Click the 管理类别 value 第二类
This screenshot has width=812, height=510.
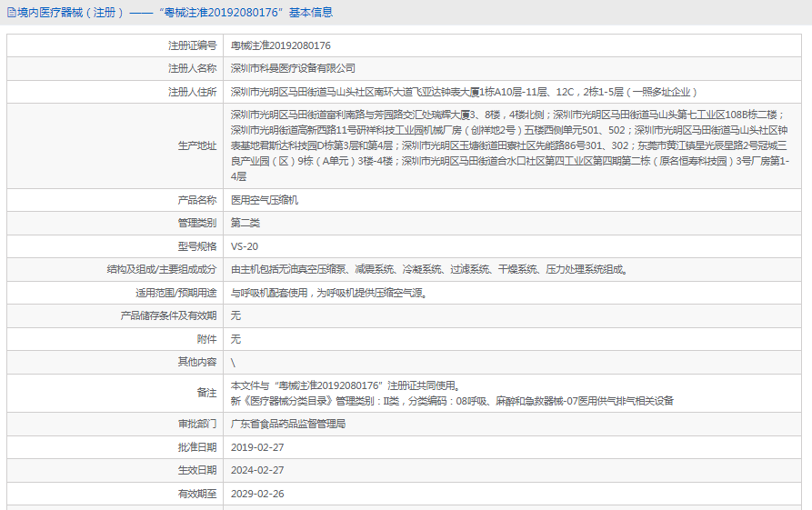pos(246,223)
